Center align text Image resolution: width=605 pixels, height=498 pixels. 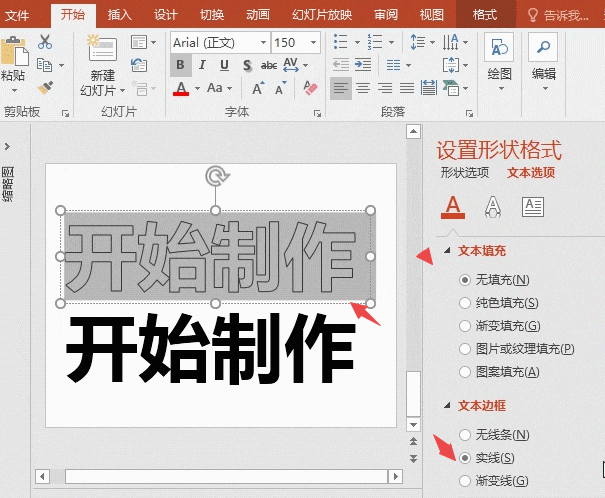click(x=363, y=88)
